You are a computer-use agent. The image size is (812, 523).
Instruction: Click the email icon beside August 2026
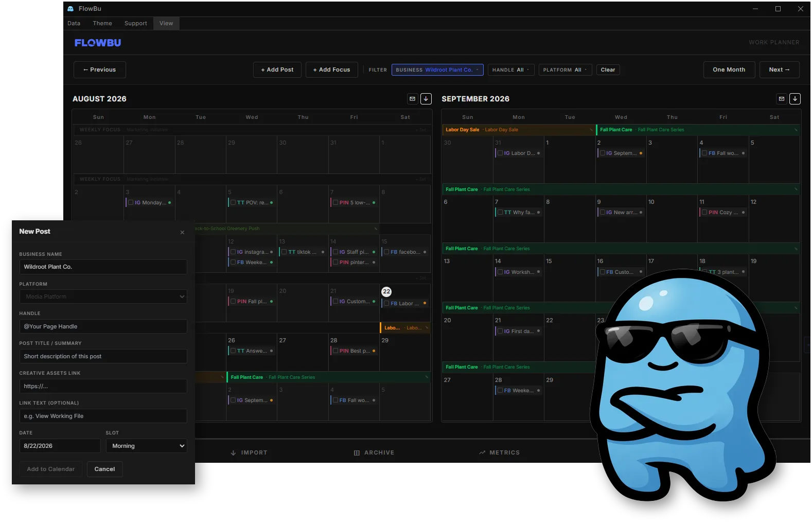tap(412, 99)
